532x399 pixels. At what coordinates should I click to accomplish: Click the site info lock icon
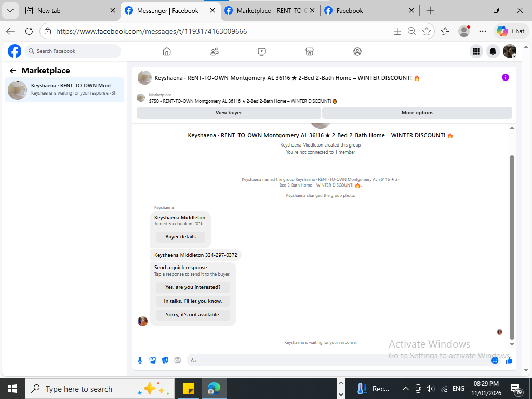coord(48,31)
